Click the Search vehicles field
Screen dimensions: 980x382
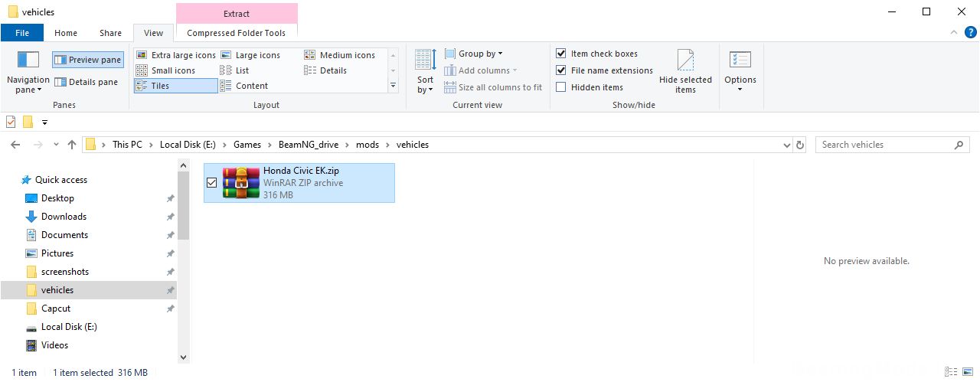892,145
